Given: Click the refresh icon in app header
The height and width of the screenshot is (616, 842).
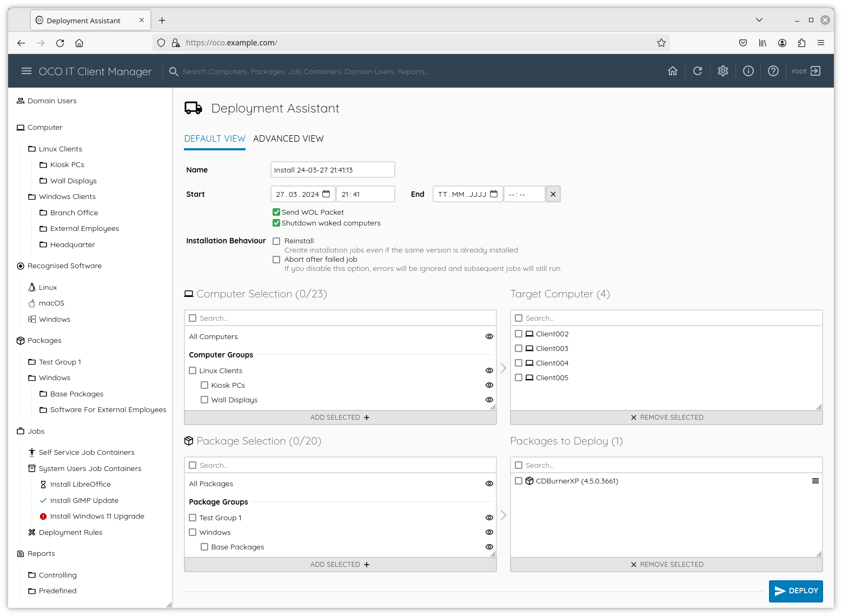Looking at the screenshot, I should pyautogui.click(x=698, y=71).
